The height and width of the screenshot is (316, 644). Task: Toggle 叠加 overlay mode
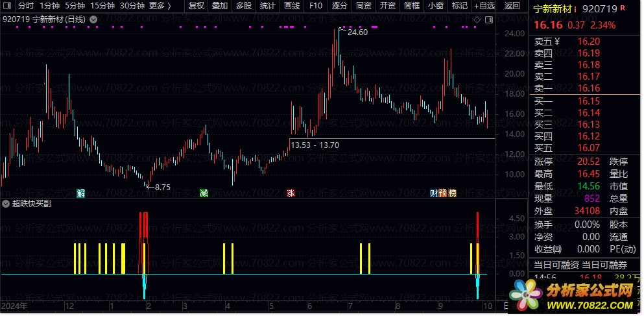(220, 6)
